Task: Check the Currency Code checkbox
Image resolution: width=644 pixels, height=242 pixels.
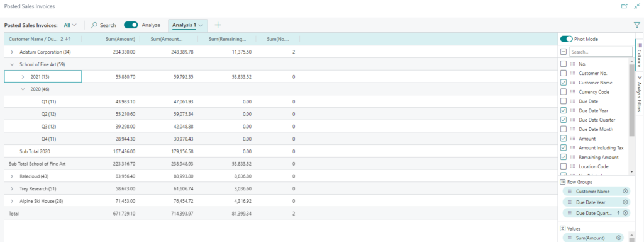Action: pyautogui.click(x=563, y=92)
